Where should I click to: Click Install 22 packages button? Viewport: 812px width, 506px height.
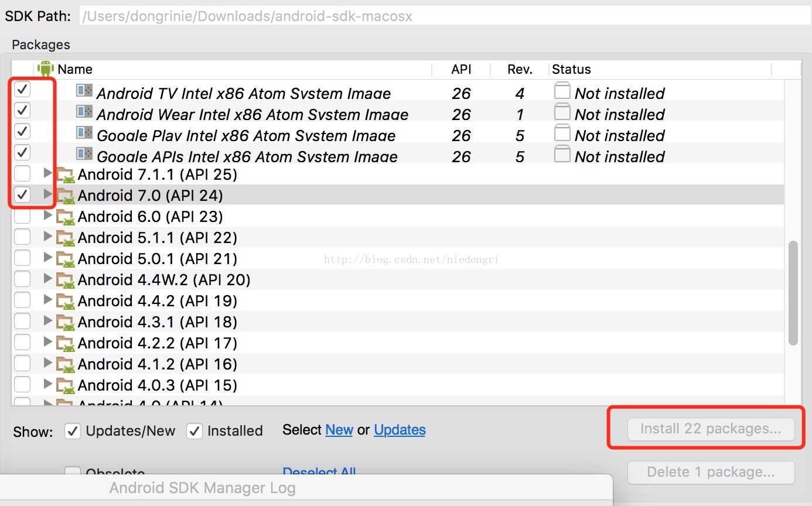pyautogui.click(x=711, y=429)
